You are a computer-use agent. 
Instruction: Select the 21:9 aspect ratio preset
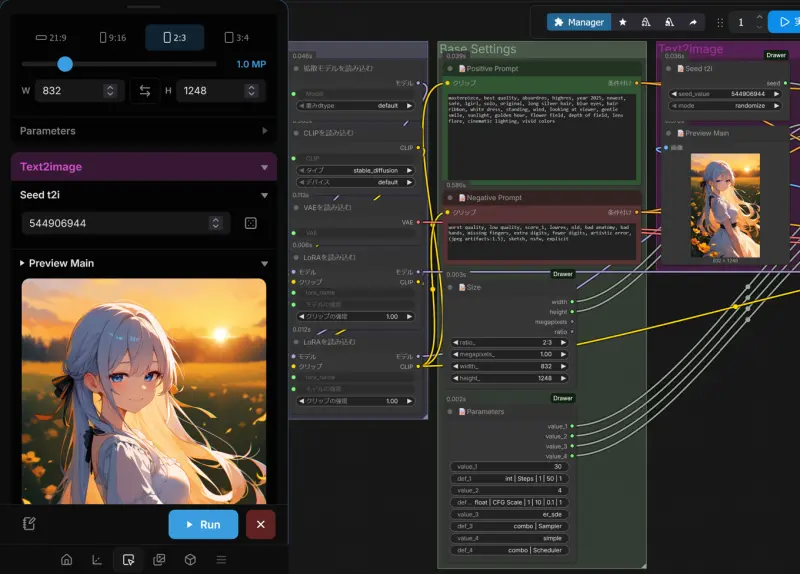click(x=51, y=38)
